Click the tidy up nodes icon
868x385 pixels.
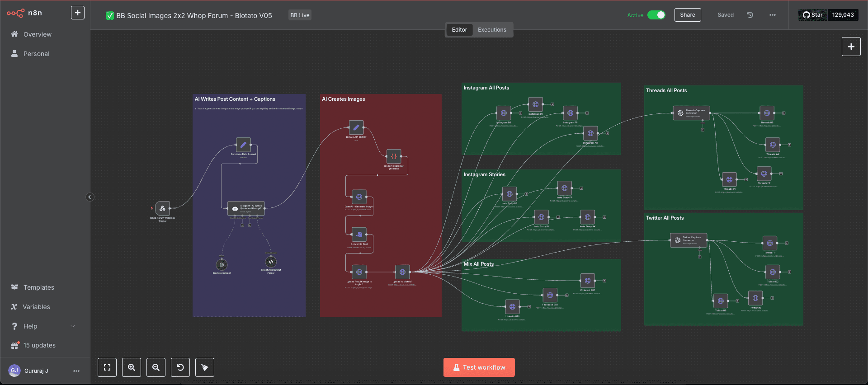point(205,367)
